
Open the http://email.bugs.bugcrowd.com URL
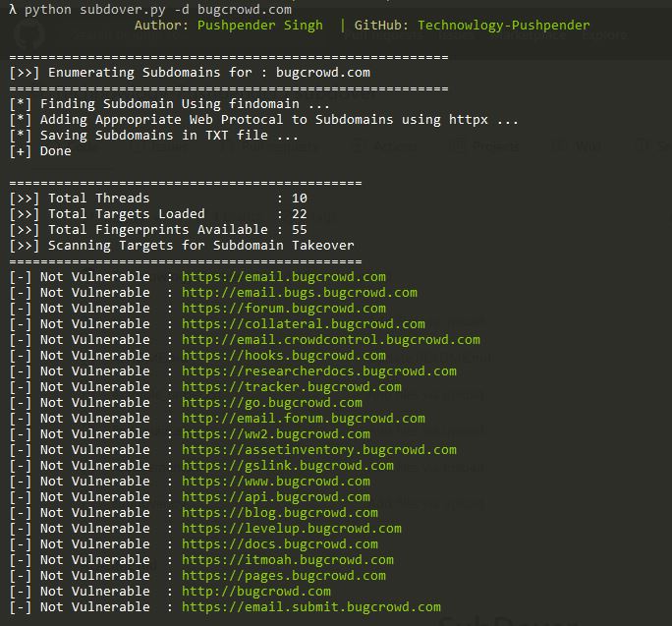tap(299, 293)
